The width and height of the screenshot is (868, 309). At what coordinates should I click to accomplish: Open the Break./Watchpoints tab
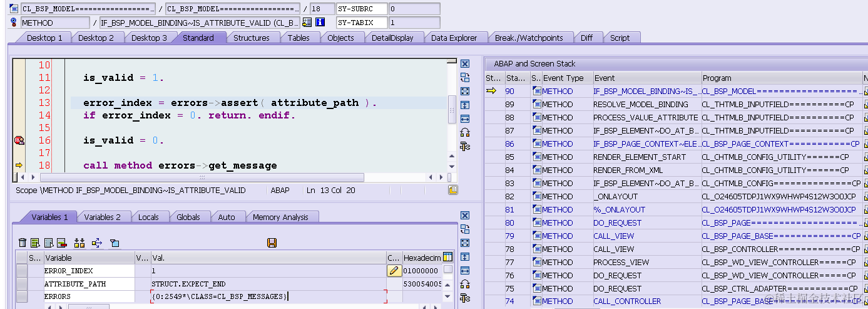[529, 38]
